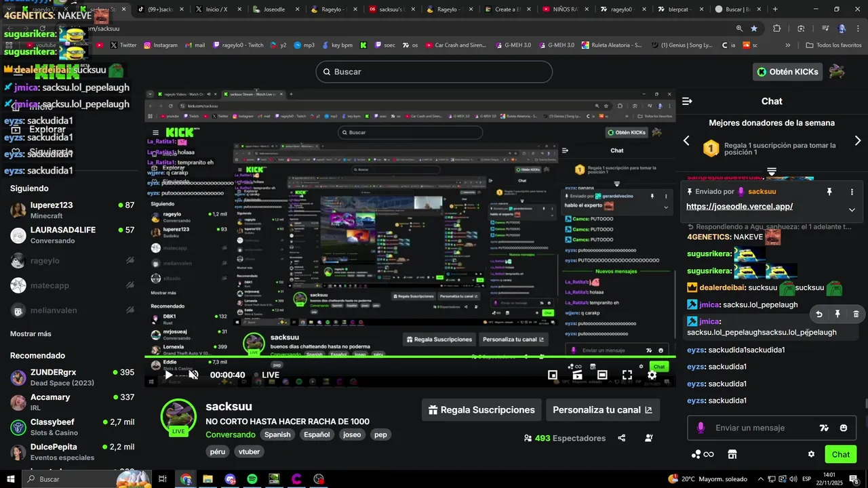The image size is (868, 488).
Task: Open the 7TV emote picker in chat
Action: click(x=824, y=428)
